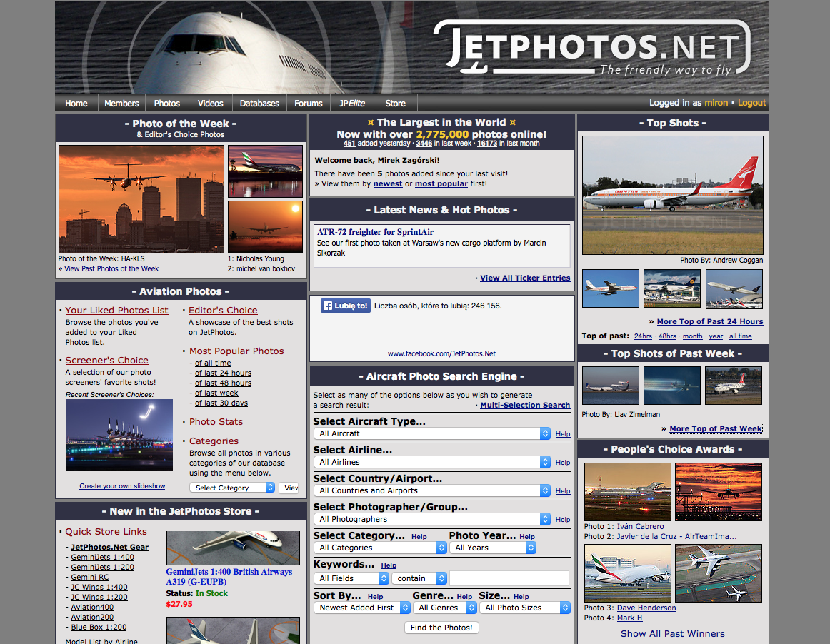The image size is (830, 644).
Task: View most popular of last week
Action: click(x=216, y=393)
